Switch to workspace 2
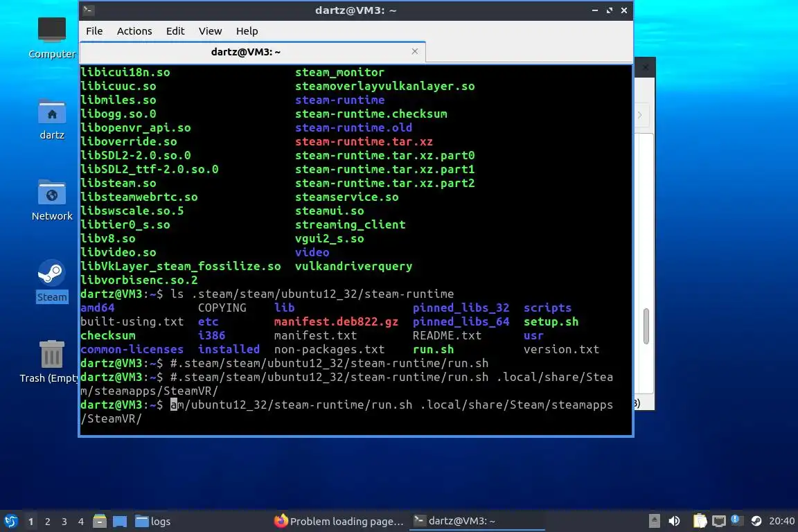Screen dimensions: 798x532 [x=48, y=522]
